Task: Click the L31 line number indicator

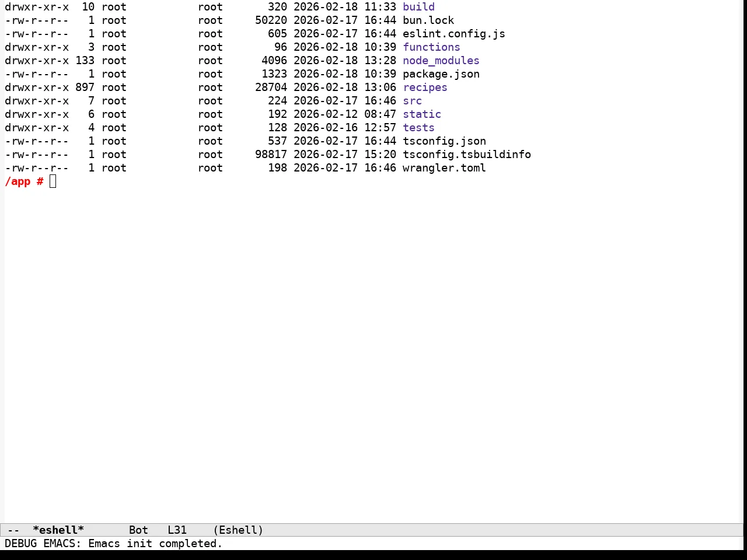Action: click(x=177, y=530)
